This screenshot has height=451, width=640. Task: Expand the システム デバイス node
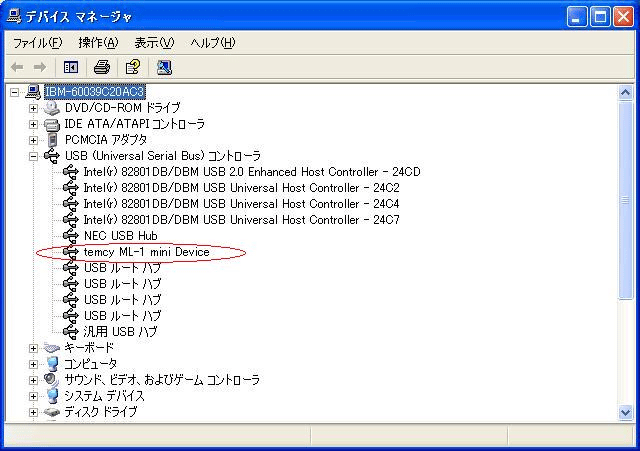pos(33,396)
